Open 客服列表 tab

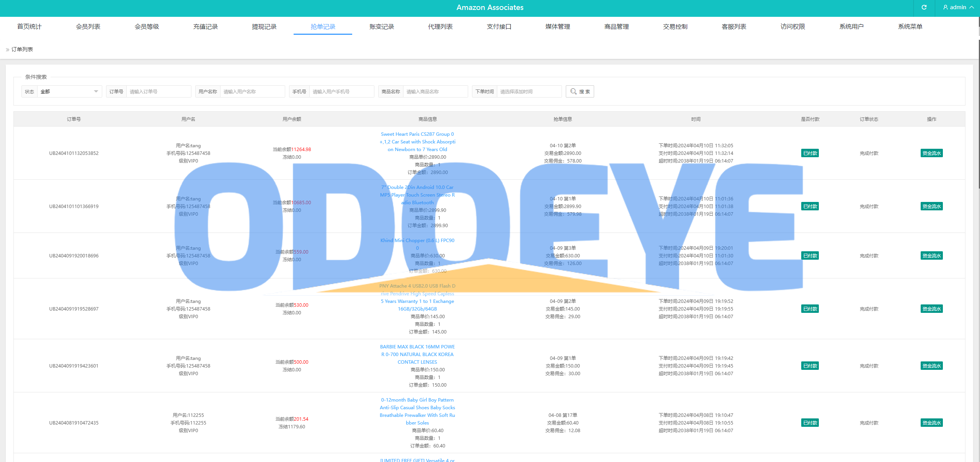(734, 26)
